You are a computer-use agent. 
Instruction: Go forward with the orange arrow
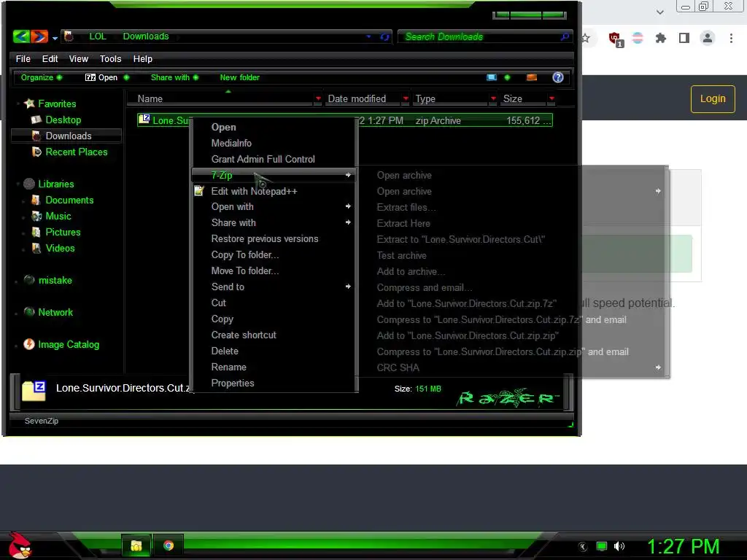pos(39,36)
